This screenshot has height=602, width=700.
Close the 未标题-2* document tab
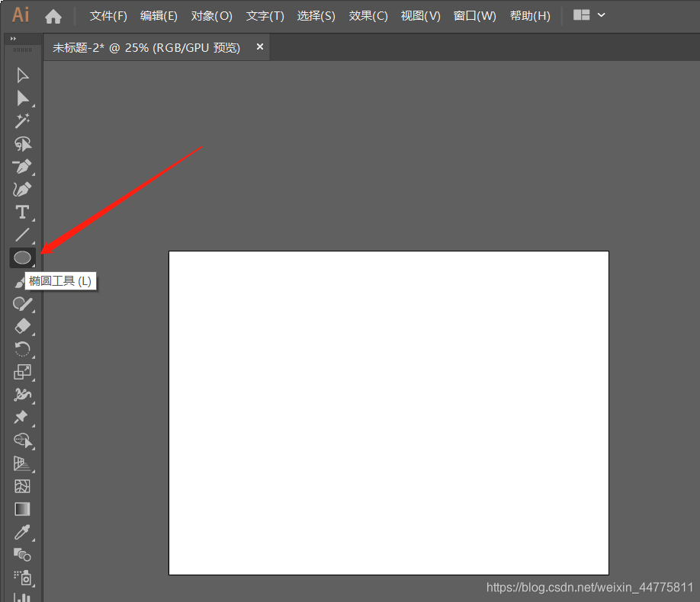pyautogui.click(x=260, y=46)
